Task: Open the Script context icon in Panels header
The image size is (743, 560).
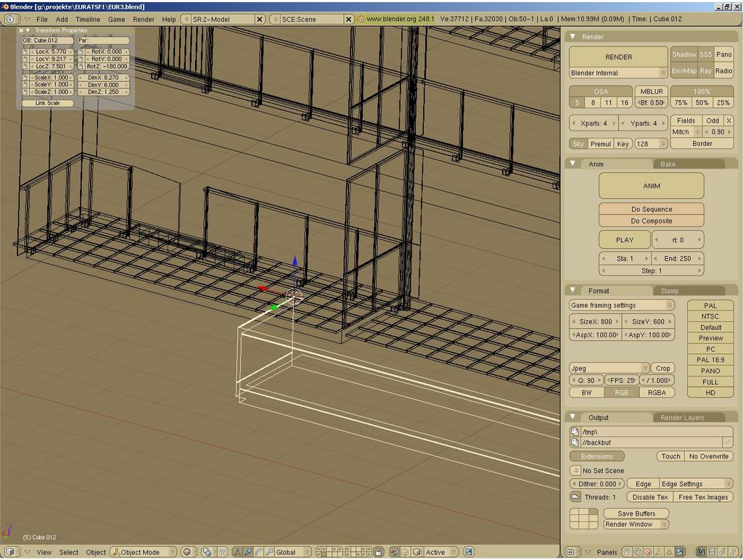Action: (639, 552)
